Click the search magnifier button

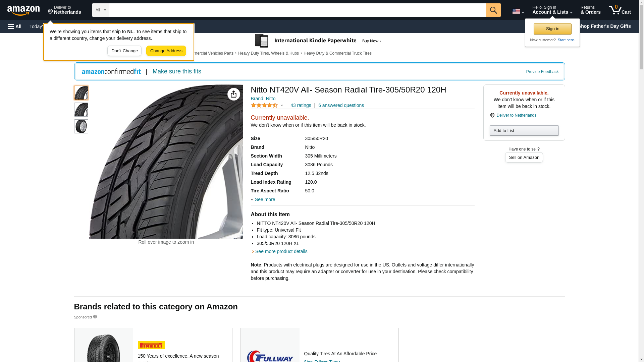pyautogui.click(x=493, y=10)
